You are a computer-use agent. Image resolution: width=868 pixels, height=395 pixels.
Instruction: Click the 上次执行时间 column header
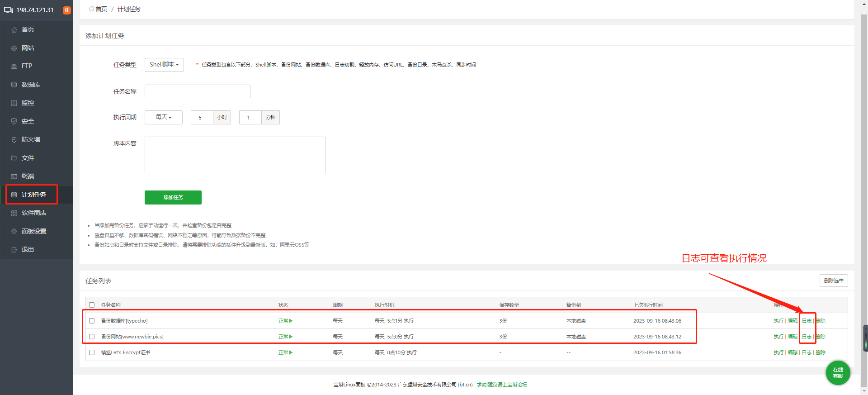[x=648, y=305]
